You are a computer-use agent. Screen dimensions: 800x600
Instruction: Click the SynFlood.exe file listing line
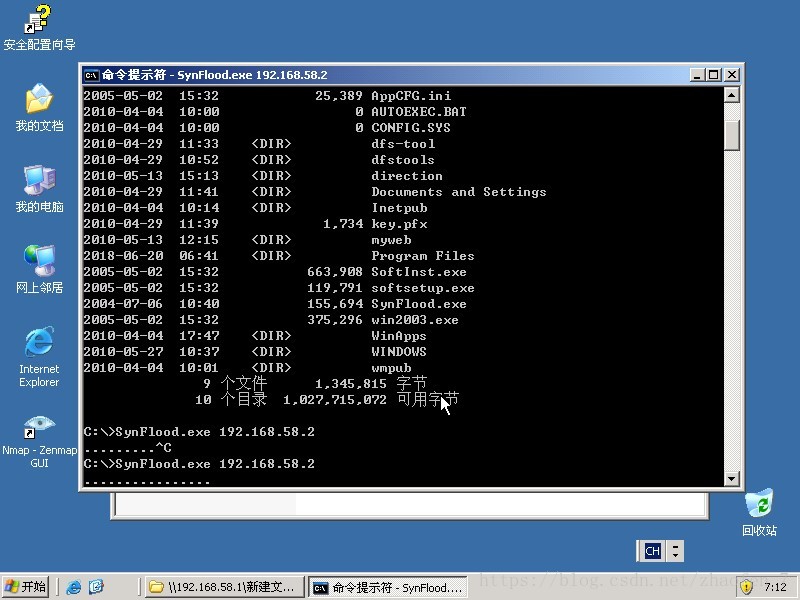(275, 304)
